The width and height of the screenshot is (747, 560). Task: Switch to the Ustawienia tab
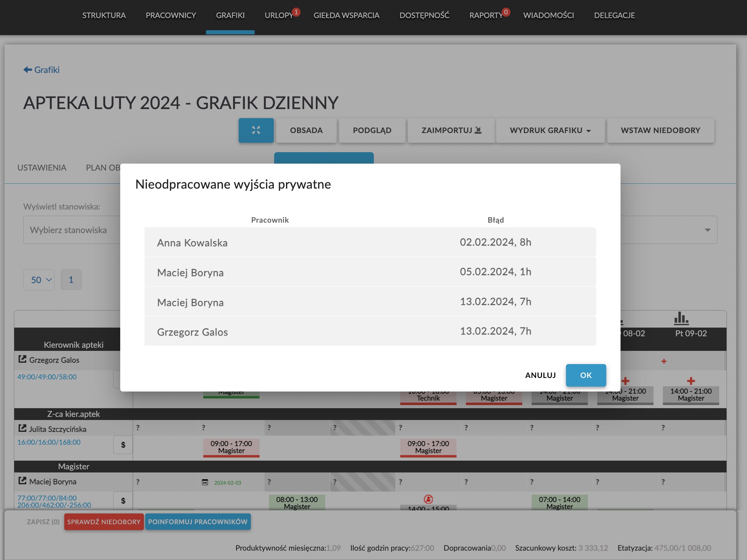point(42,168)
